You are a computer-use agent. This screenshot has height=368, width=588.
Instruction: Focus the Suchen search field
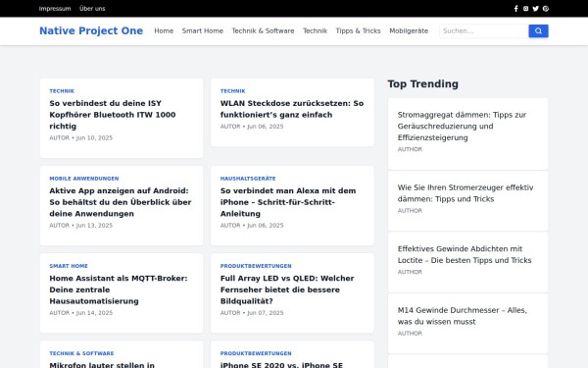click(x=484, y=31)
